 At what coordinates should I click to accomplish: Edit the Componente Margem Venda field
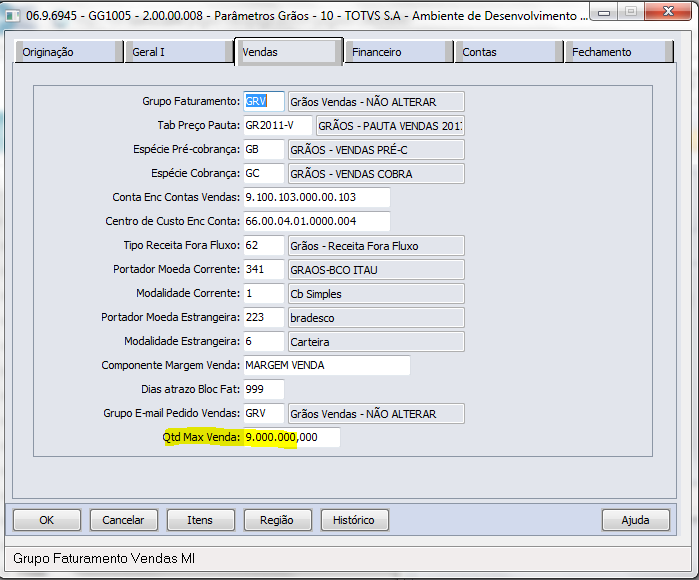point(326,365)
